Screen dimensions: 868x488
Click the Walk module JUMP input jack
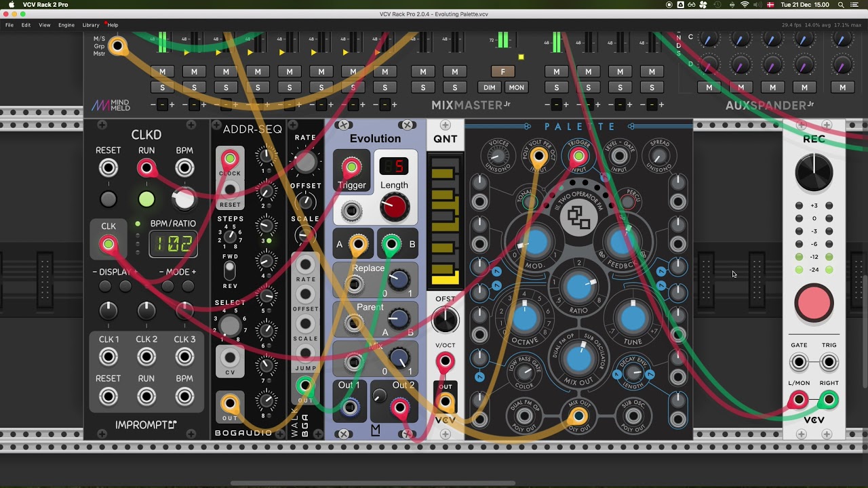coord(305,353)
